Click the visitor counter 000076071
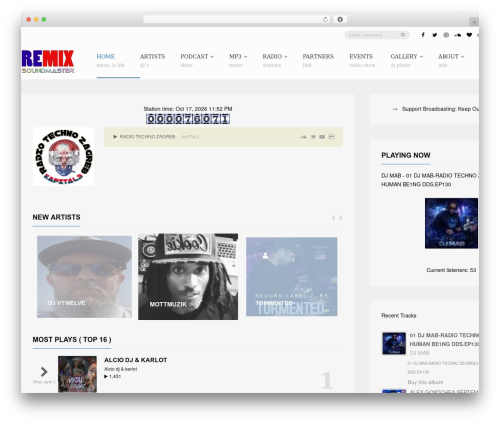500x423 pixels. pyautogui.click(x=188, y=119)
